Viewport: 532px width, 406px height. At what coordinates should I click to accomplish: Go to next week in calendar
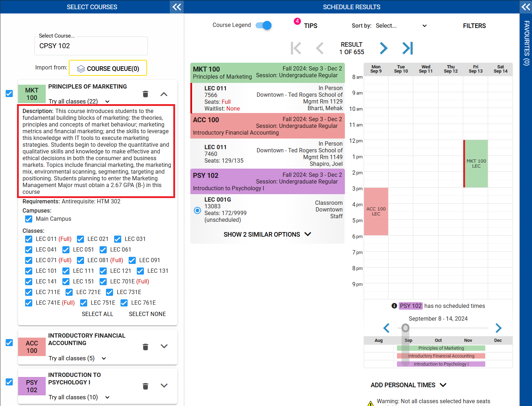[x=498, y=328]
